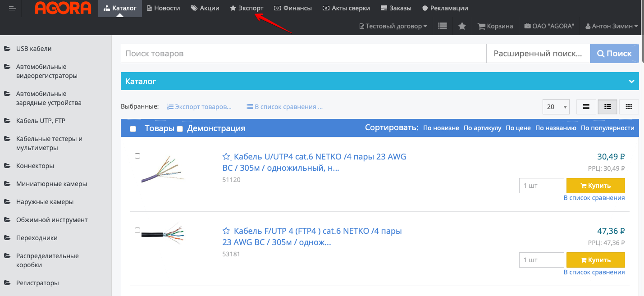Switch to detailed list view layout

[x=607, y=107]
